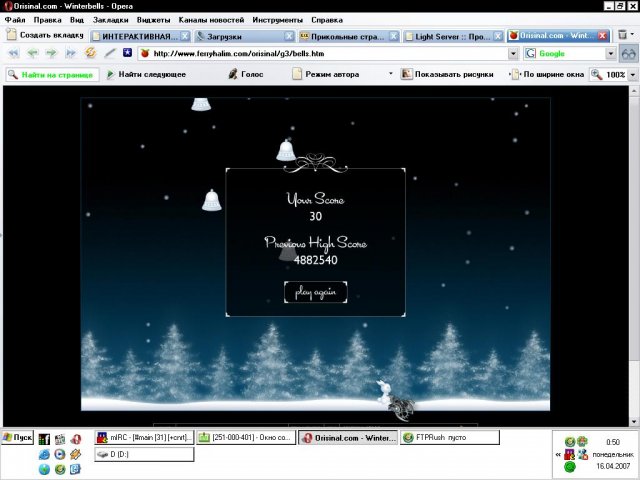This screenshot has height=480, width=640.
Task: Go back with the green Back arrow
Action: (x=33, y=53)
